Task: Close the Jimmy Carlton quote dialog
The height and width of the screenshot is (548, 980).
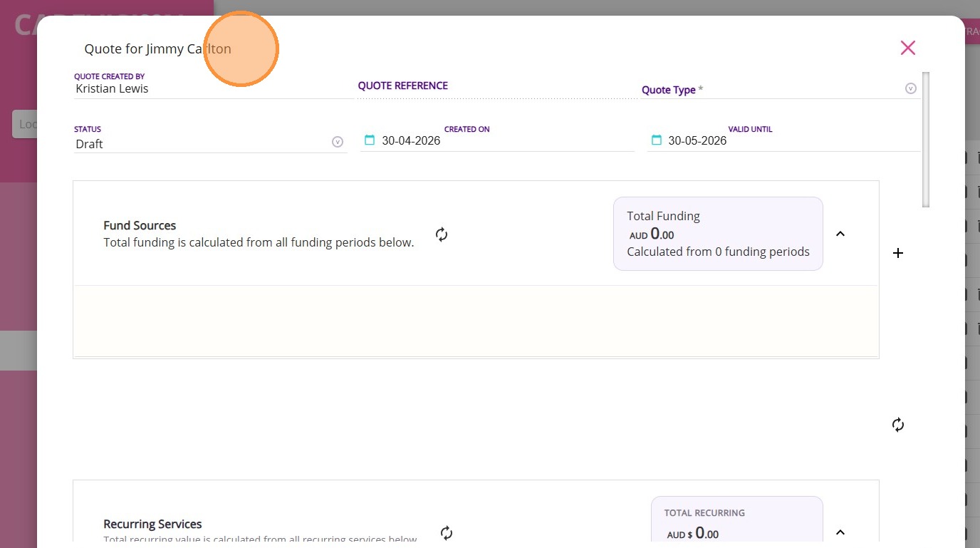Action: (907, 48)
